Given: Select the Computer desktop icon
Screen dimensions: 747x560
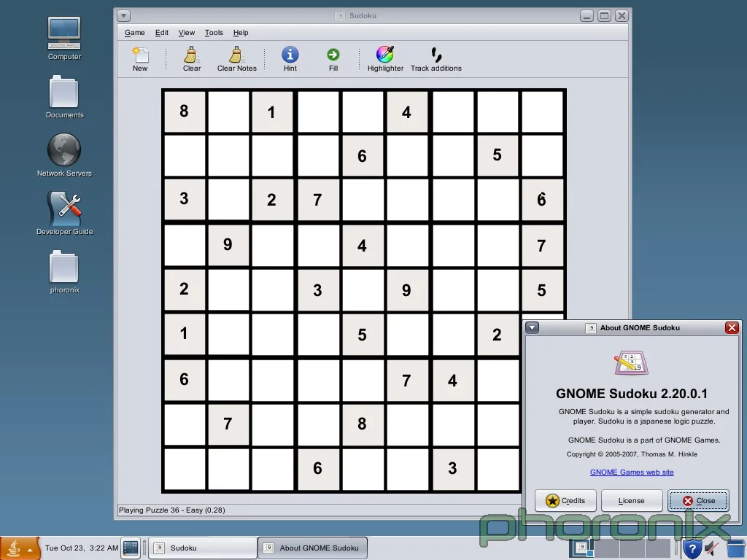Looking at the screenshot, I should pyautogui.click(x=64, y=39).
